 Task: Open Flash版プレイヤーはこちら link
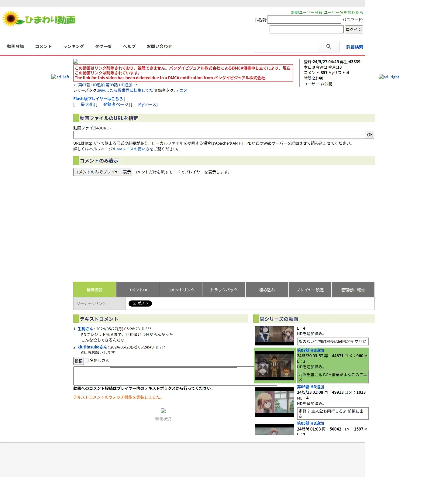(x=98, y=99)
